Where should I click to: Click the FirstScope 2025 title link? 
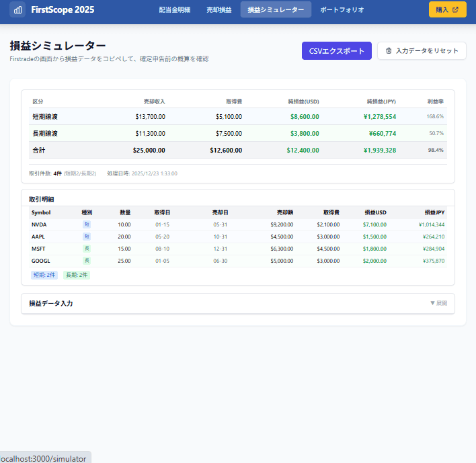coord(63,10)
